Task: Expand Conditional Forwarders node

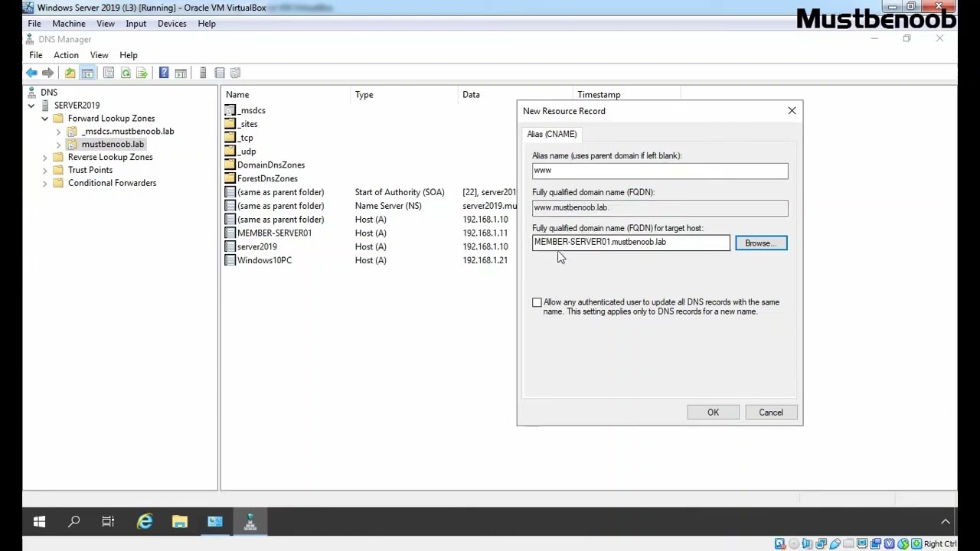Action: (x=45, y=184)
